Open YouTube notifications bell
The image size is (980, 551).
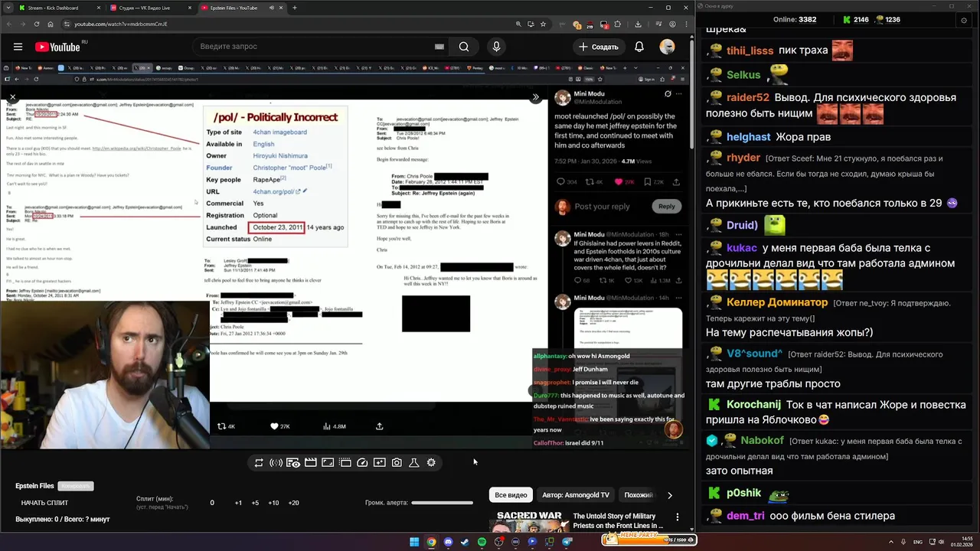pos(639,47)
